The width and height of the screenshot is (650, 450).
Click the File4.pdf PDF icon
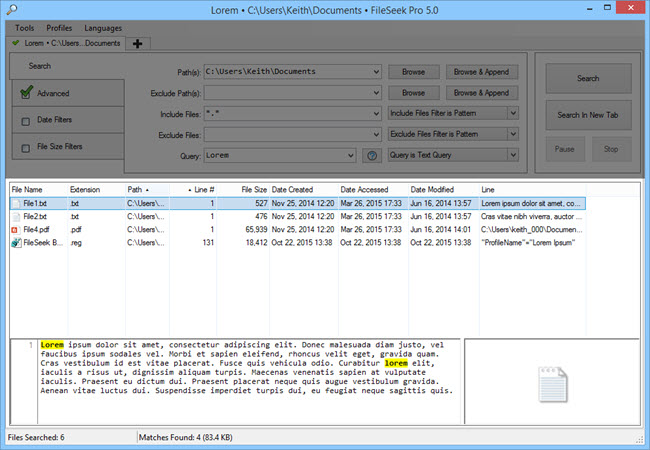[16, 230]
